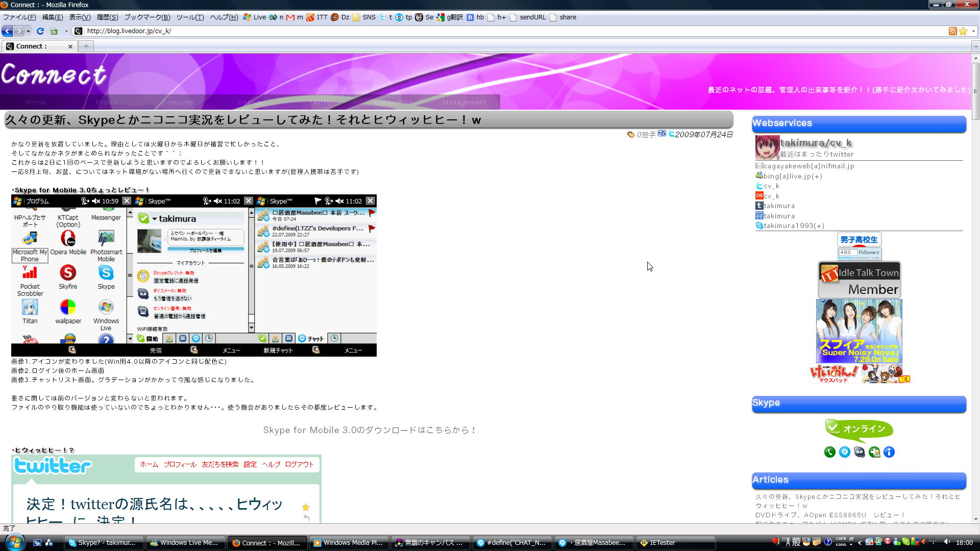Click the volume speaker icon in system tray

[947, 542]
